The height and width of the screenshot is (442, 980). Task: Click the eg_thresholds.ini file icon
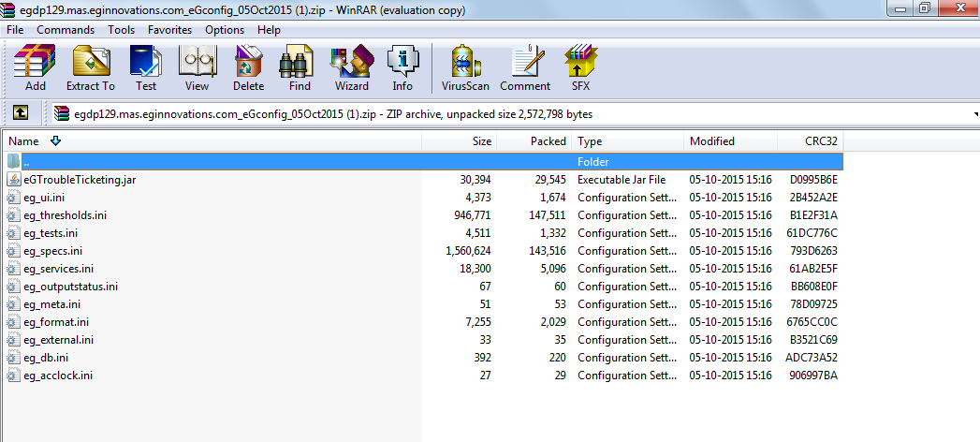pyautogui.click(x=13, y=215)
